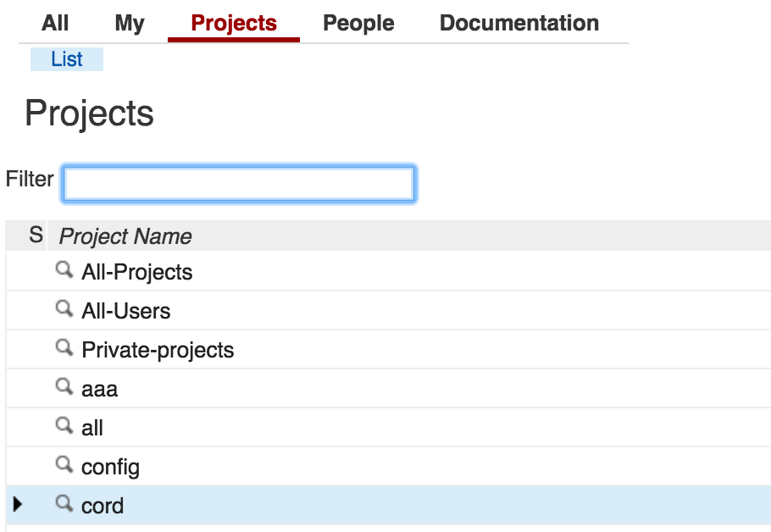The height and width of the screenshot is (532, 771).
Task: Go to the People tab
Action: (x=358, y=23)
